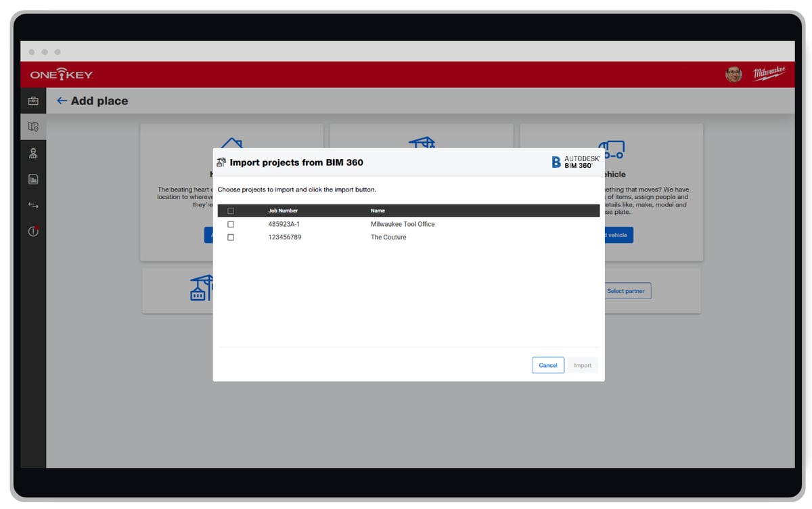Check the select-all checkbox in the table header
The height and width of the screenshot is (509, 812).
point(231,211)
